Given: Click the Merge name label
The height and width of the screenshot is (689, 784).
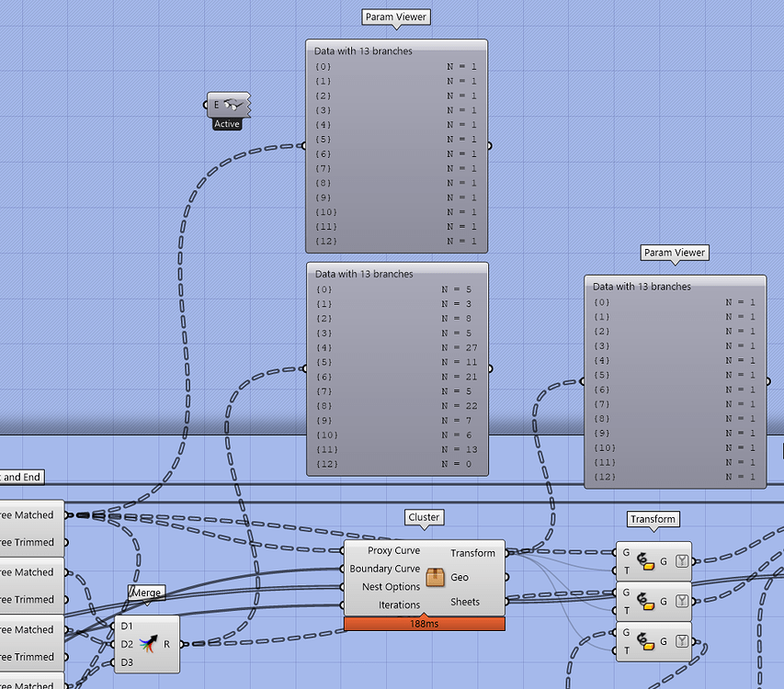Looking at the screenshot, I should click(146, 593).
